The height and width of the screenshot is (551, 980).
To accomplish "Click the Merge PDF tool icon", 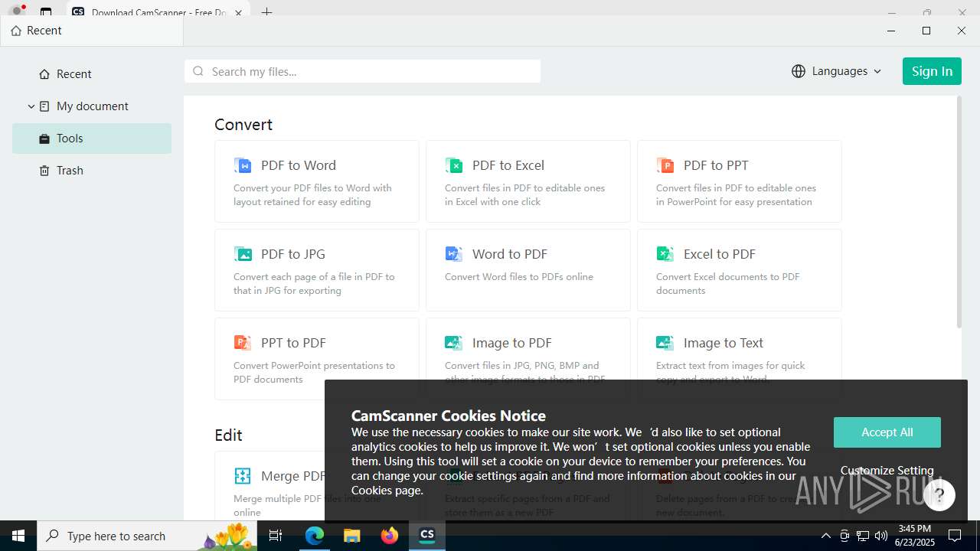I will [243, 476].
